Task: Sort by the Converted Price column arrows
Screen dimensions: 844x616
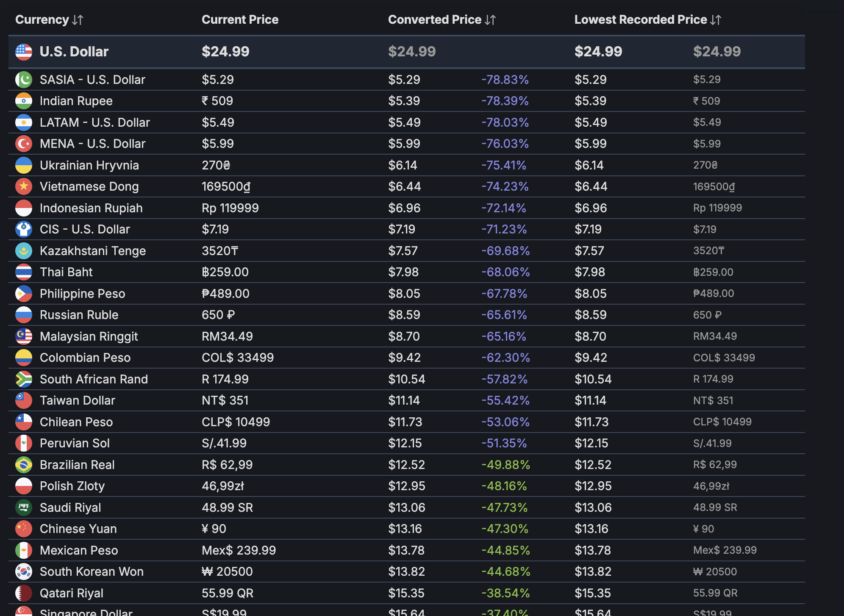Action: (x=490, y=20)
